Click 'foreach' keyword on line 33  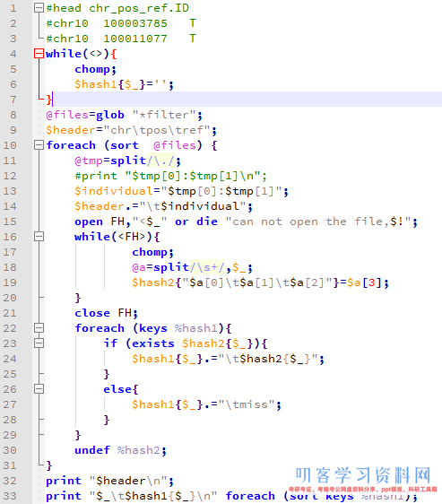250,496
